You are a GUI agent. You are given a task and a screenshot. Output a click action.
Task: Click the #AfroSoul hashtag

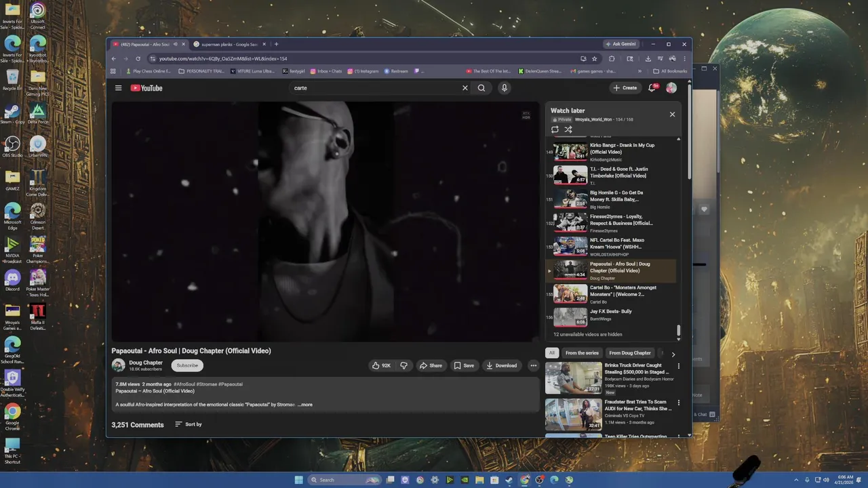point(184,384)
